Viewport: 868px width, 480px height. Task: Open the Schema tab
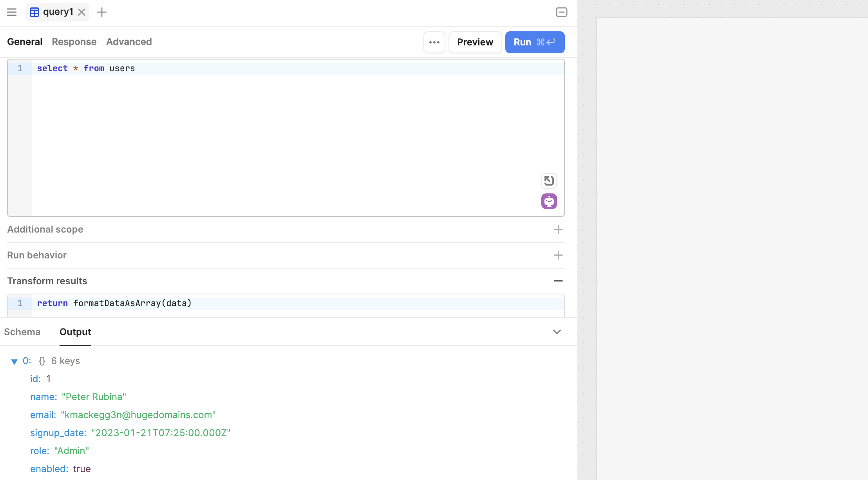[22, 332]
